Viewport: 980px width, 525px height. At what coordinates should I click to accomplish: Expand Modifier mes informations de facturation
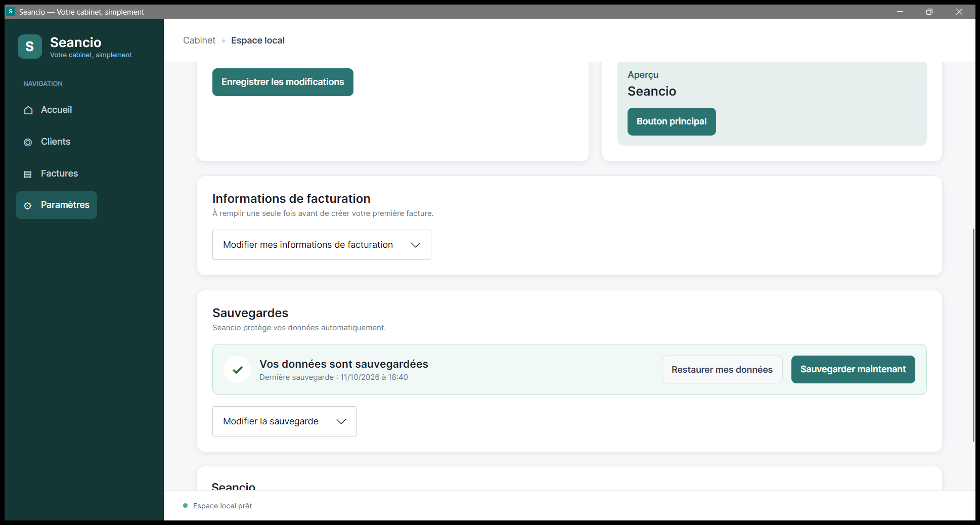click(322, 245)
